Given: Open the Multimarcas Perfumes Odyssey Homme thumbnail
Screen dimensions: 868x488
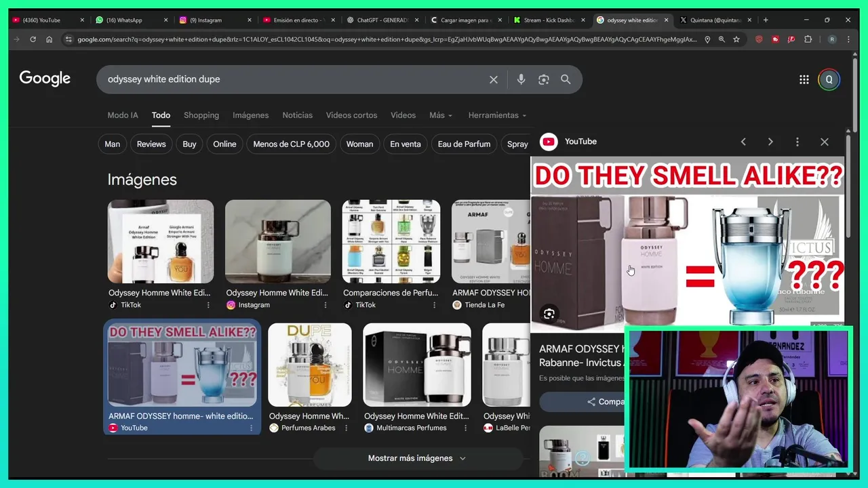Looking at the screenshot, I should point(417,365).
